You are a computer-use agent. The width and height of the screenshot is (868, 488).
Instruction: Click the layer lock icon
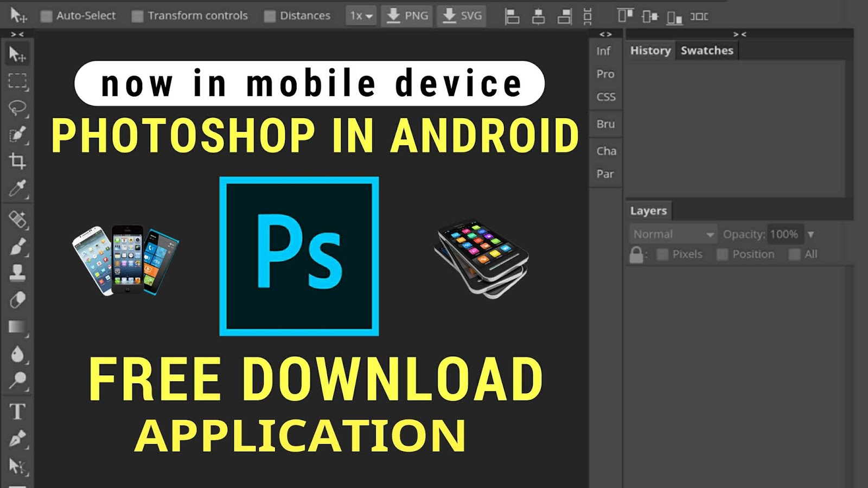tap(636, 254)
